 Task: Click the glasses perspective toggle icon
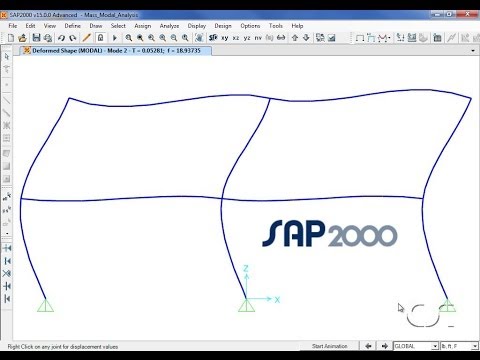(281, 38)
